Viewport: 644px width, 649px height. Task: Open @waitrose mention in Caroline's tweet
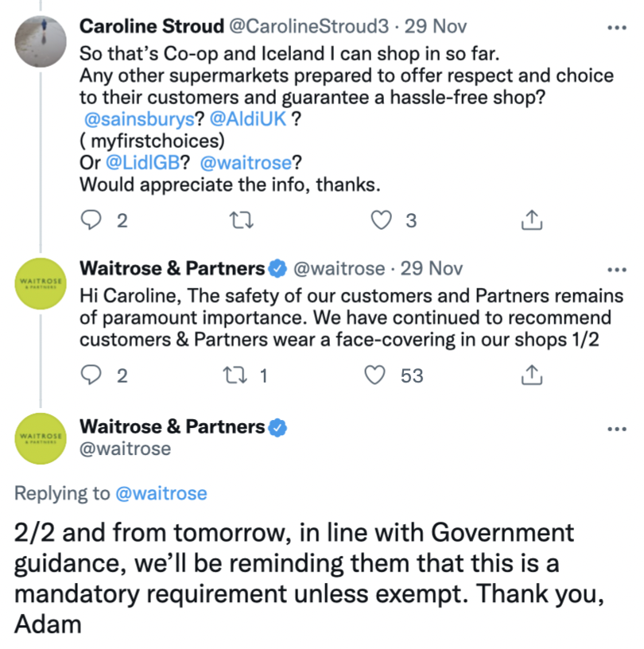pyautogui.click(x=246, y=163)
